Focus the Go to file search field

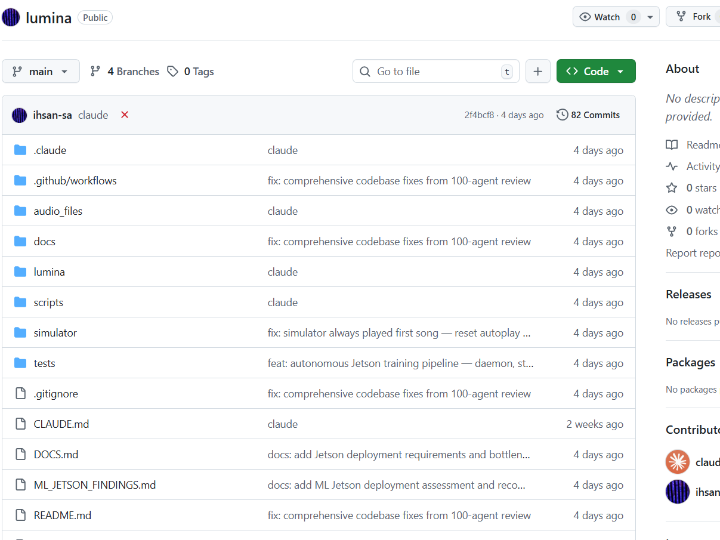[x=436, y=71]
